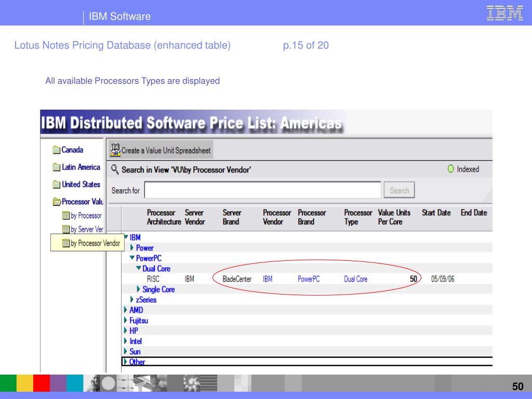Open the United States folder icon
Viewport: 532px width, 399px height.
[x=56, y=184]
